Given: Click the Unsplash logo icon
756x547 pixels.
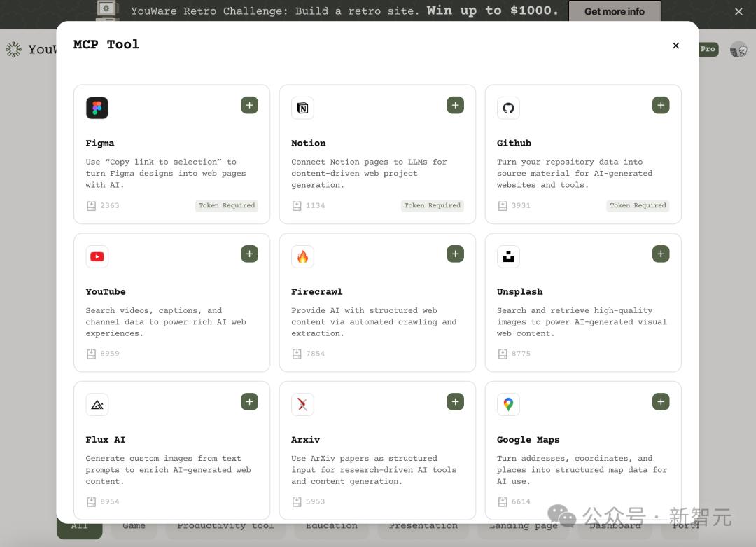Looking at the screenshot, I should [508, 256].
